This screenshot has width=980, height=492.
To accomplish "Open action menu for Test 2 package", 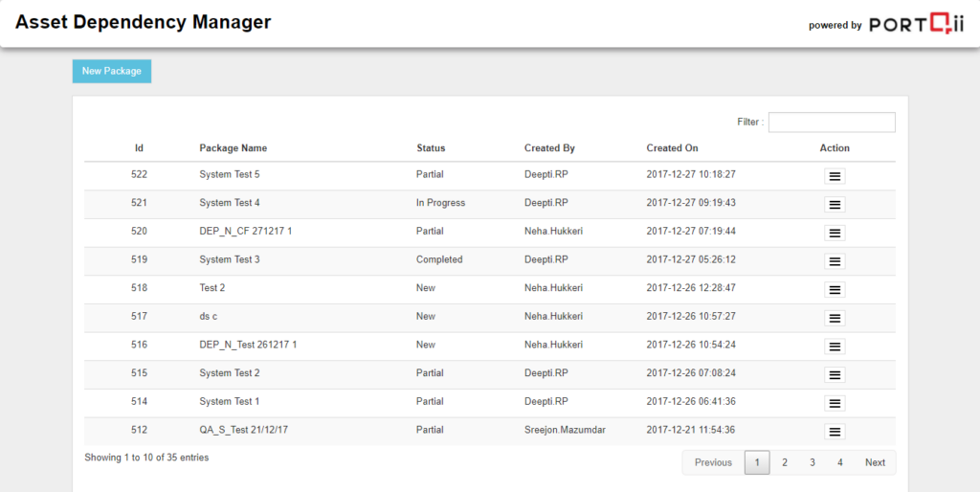I will pyautogui.click(x=835, y=289).
